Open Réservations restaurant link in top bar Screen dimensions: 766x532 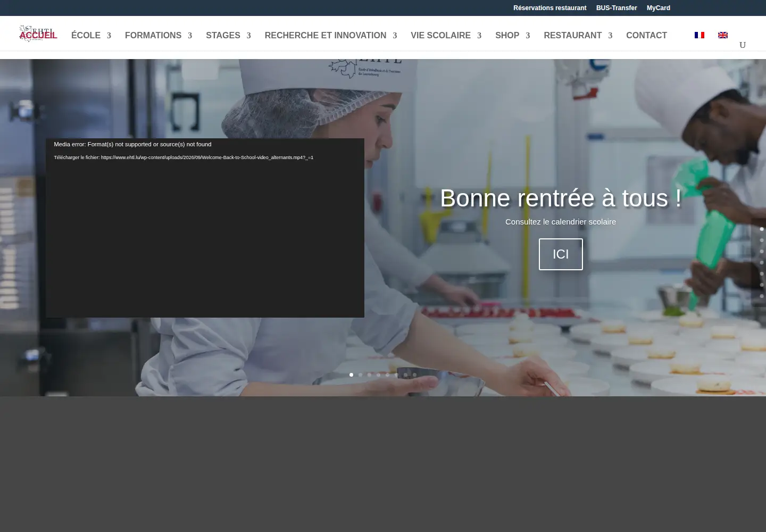[x=549, y=8]
